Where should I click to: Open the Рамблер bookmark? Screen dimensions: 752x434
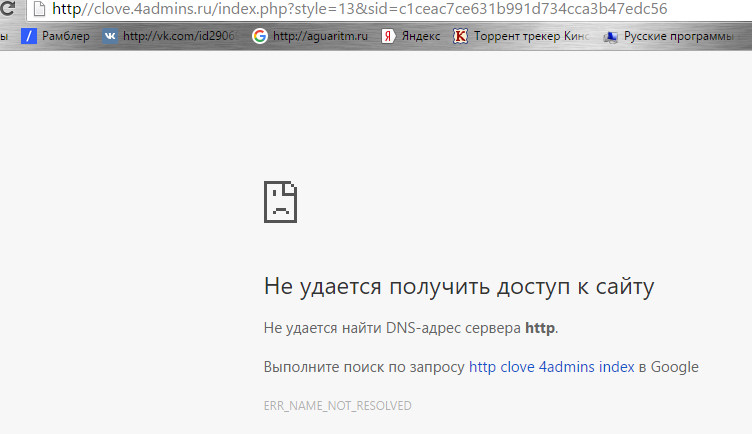[66, 37]
